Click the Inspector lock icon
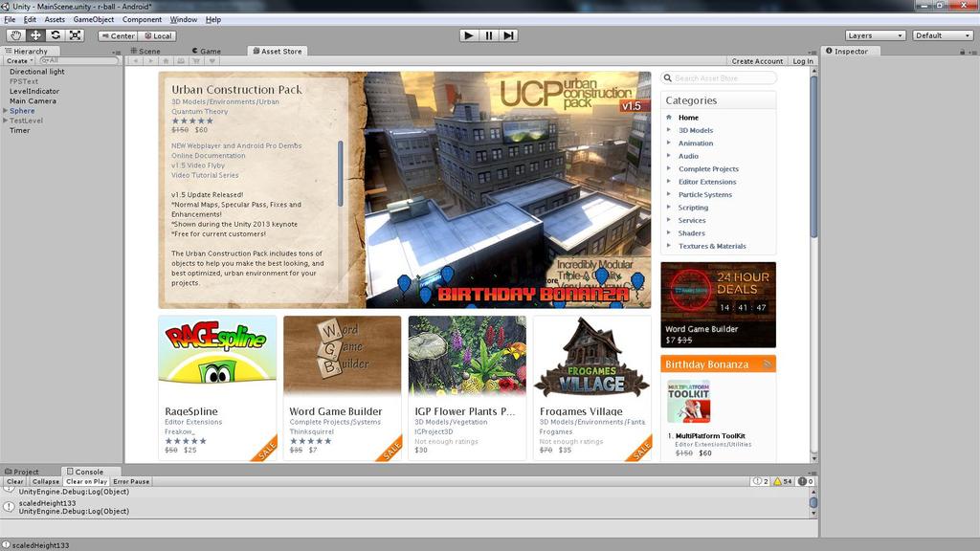Image resolution: width=980 pixels, height=551 pixels. click(963, 52)
